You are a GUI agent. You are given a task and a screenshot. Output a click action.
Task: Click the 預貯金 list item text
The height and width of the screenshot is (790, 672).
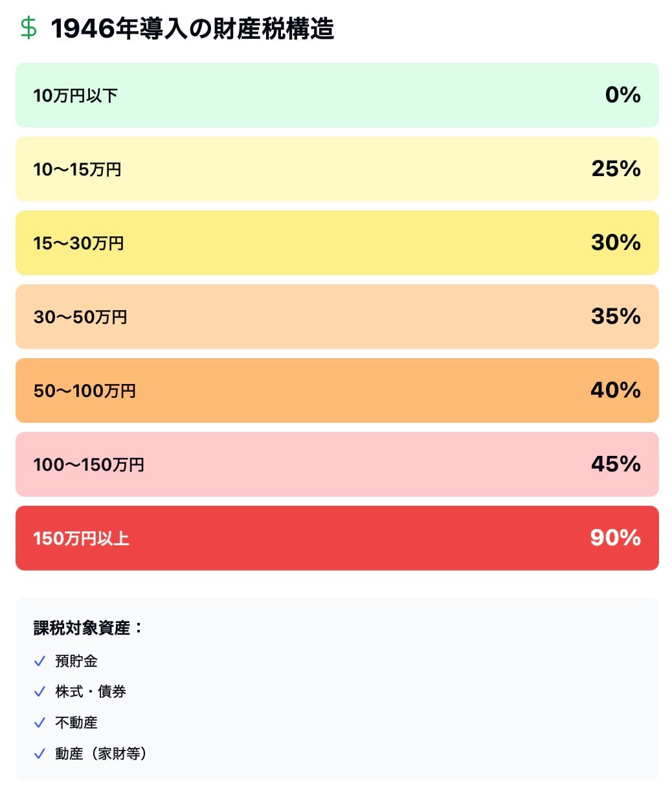(x=76, y=661)
